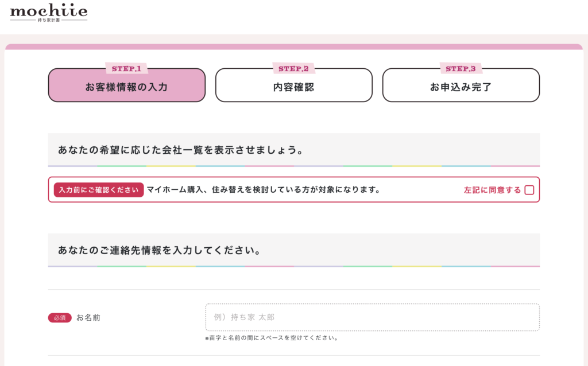Select the お申込み完了 step tab

click(x=461, y=87)
